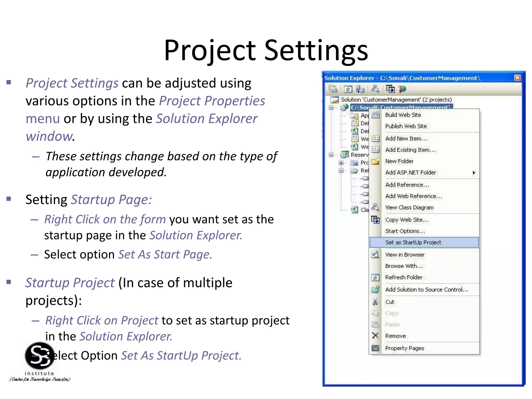Click the ASP.NET Configuration toolbar icon
Image resolution: width=532 pixels, height=399 pixels.
[402, 89]
